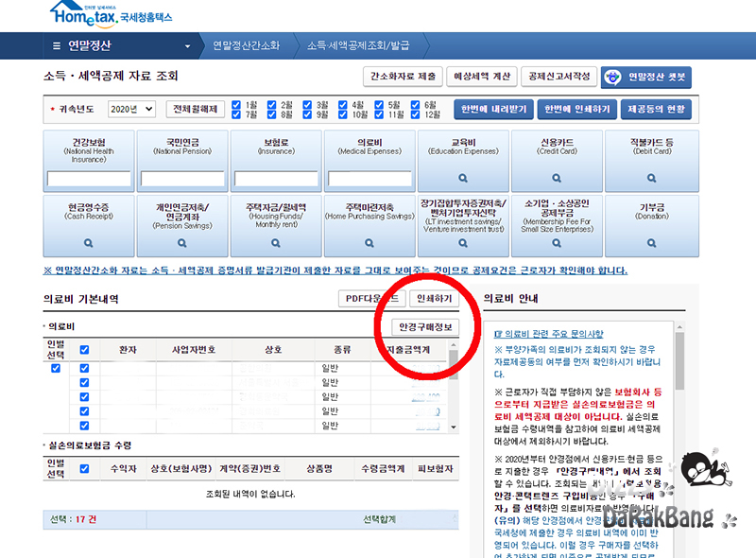Viewport: 756px width, 558px height.
Task: Click the 건강보험 amount input field
Action: coord(89,179)
